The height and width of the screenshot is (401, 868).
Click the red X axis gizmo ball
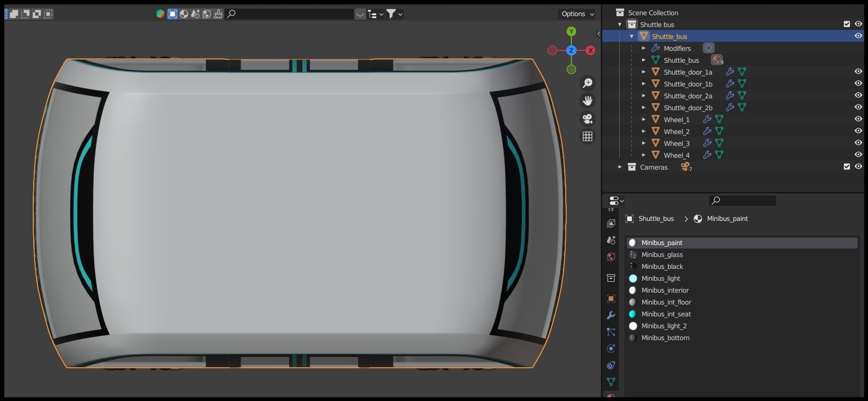tap(590, 50)
